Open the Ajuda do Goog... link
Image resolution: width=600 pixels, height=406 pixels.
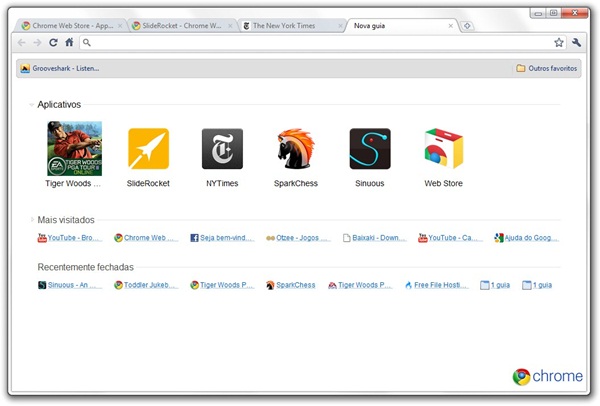click(527, 238)
